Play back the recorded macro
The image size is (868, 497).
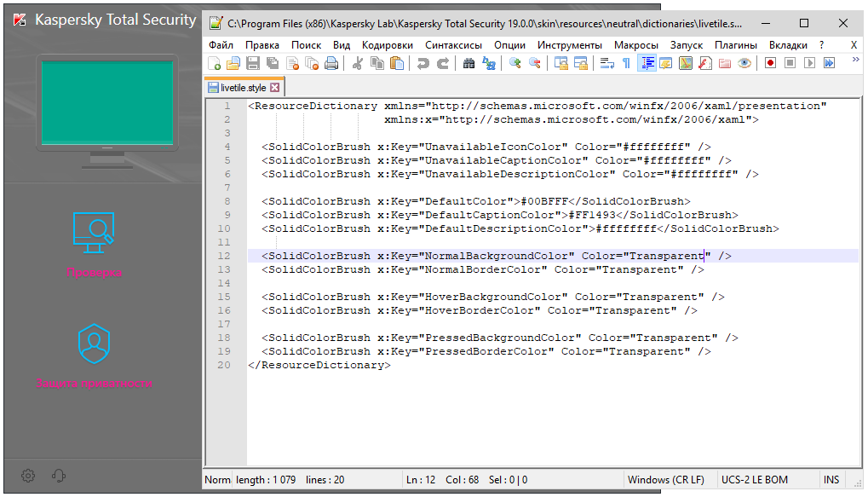coord(809,63)
